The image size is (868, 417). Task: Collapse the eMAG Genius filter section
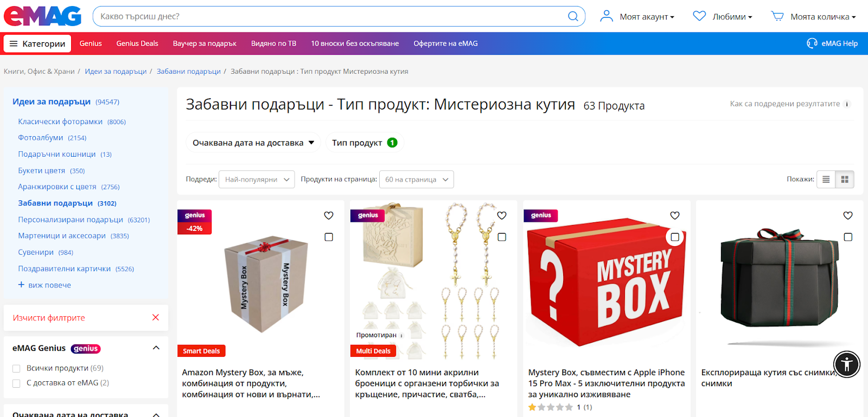[x=156, y=348]
